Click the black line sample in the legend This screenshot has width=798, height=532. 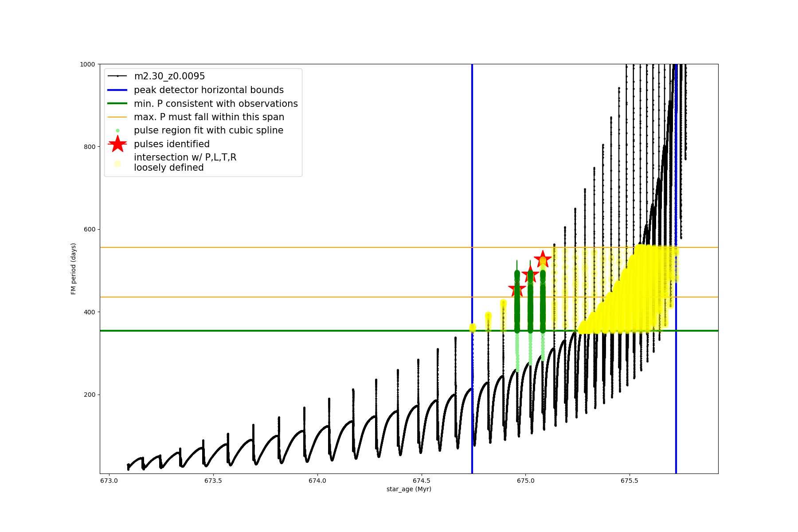(117, 76)
